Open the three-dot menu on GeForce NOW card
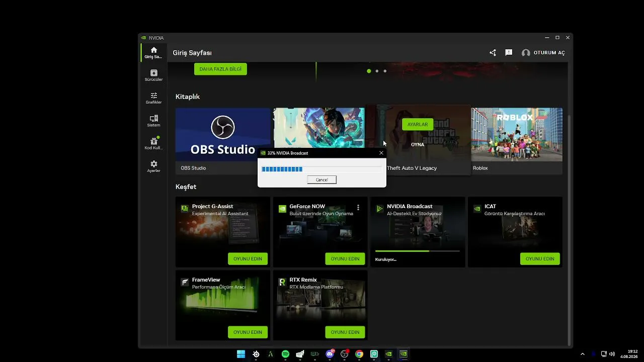644x362 pixels. click(358, 207)
